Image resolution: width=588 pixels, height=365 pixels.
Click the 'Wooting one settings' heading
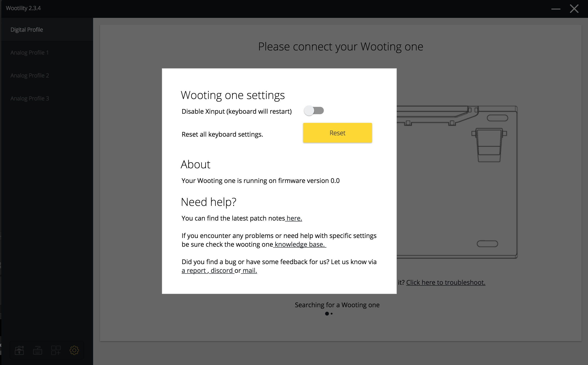click(x=233, y=95)
